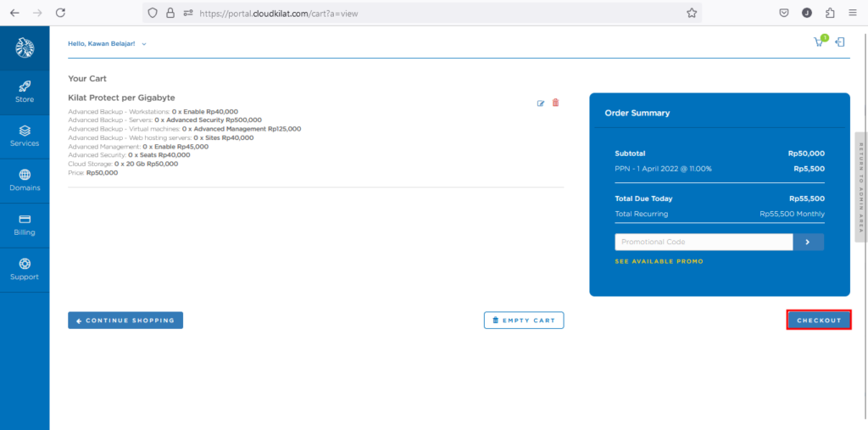Open the Services menu in sidebar
Screen dimensions: 868x430
tap(25, 136)
